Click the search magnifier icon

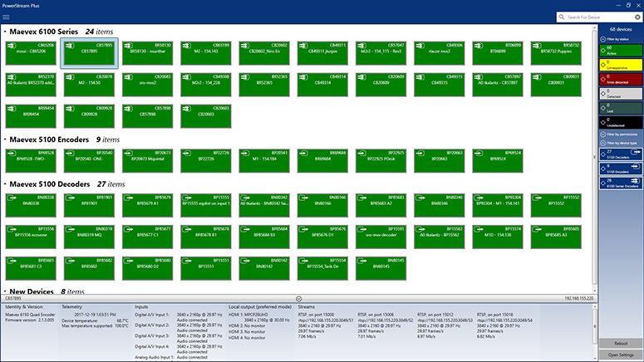(562, 17)
